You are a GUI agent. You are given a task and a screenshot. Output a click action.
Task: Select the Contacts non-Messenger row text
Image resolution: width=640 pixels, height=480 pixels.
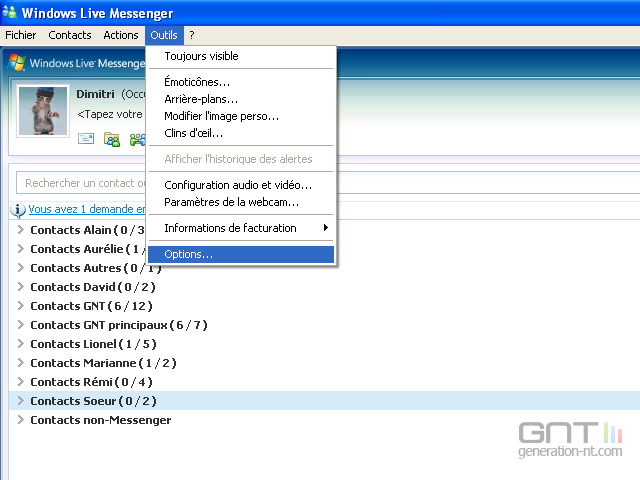[101, 420]
